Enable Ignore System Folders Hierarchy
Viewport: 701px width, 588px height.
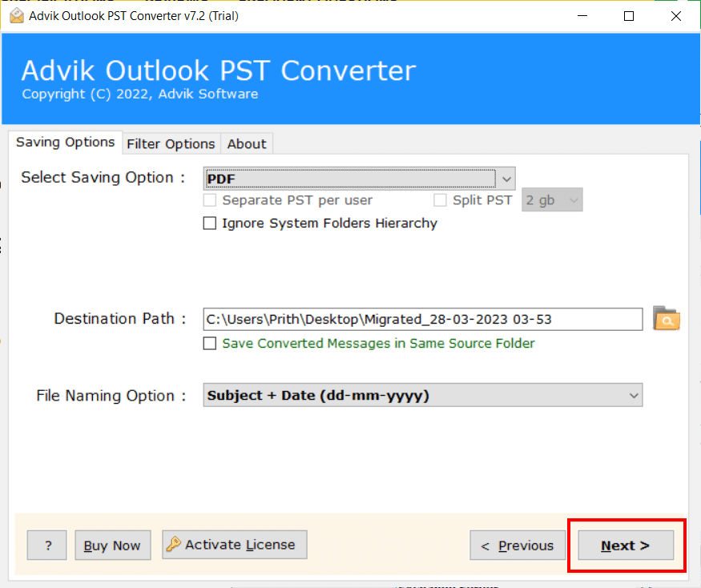click(x=210, y=224)
